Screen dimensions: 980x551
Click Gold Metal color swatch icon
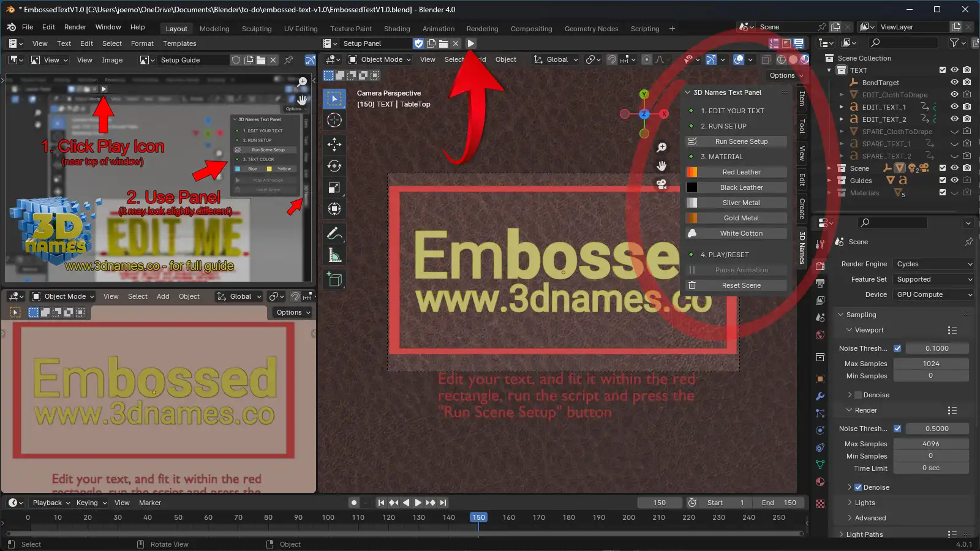pyautogui.click(x=692, y=218)
